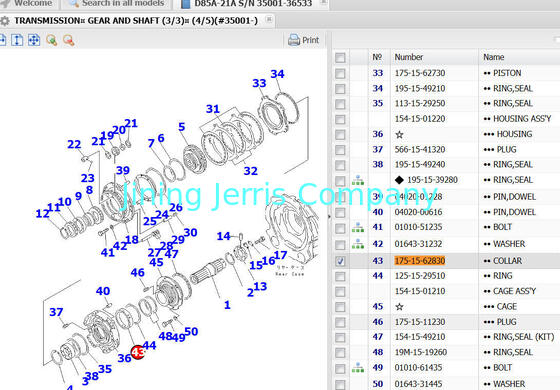Image resolution: width=560 pixels, height=390 pixels.
Task: Click row number 38 in parts table
Action: pos(378,164)
